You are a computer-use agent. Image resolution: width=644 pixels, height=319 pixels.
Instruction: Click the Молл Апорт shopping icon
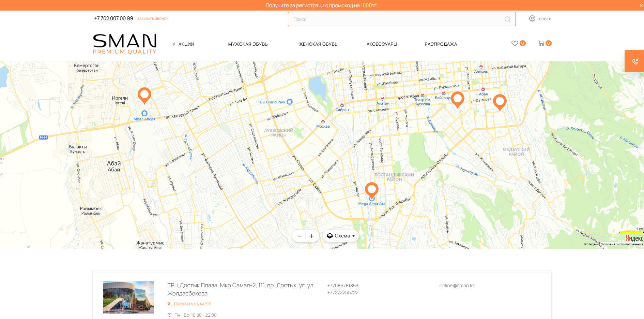[x=144, y=113]
